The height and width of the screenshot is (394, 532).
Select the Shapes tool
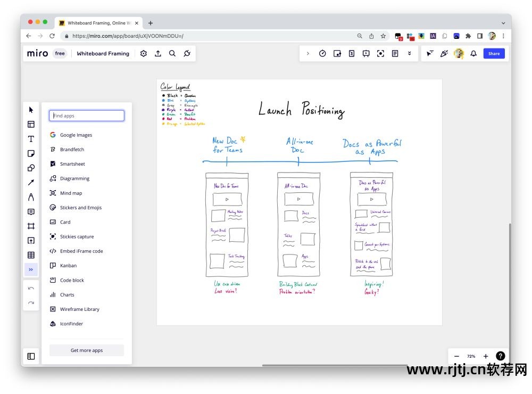[31, 168]
